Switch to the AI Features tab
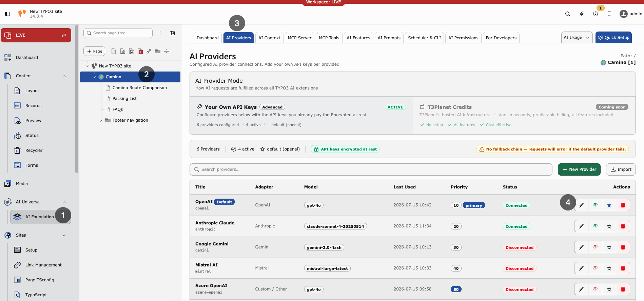Viewport: 644px width, 301px height. click(358, 38)
